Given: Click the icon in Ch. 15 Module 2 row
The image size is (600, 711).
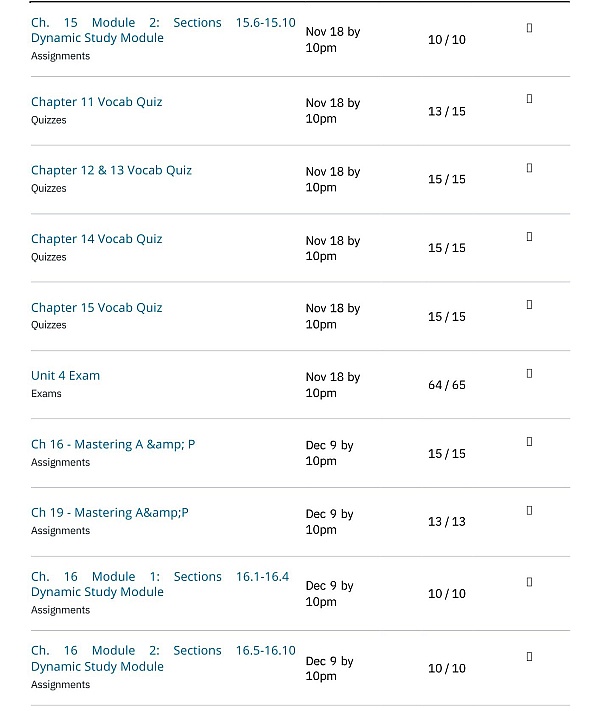Looking at the screenshot, I should pyautogui.click(x=529, y=27).
